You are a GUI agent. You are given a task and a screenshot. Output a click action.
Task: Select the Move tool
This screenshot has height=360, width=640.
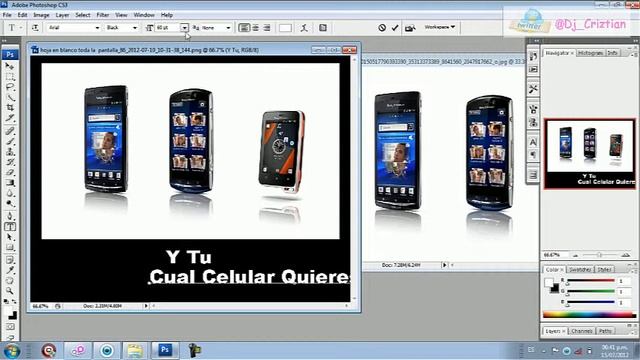click(10, 66)
